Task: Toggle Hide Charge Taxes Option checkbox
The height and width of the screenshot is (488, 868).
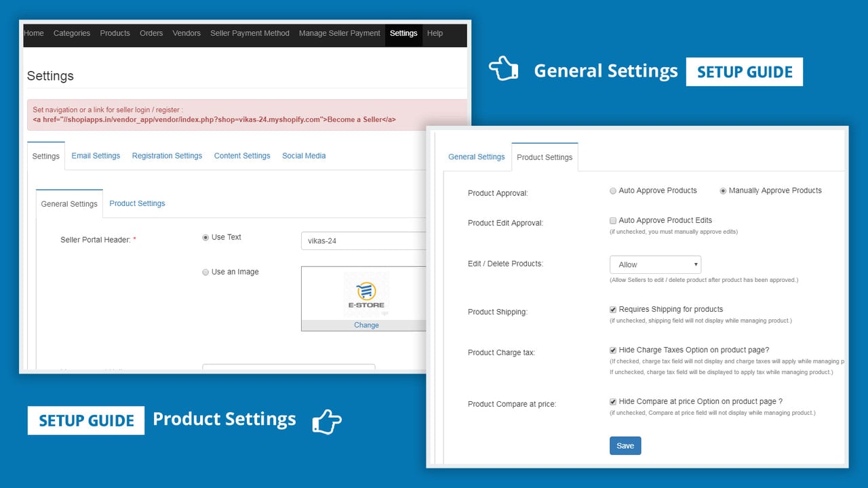Action: click(x=613, y=350)
